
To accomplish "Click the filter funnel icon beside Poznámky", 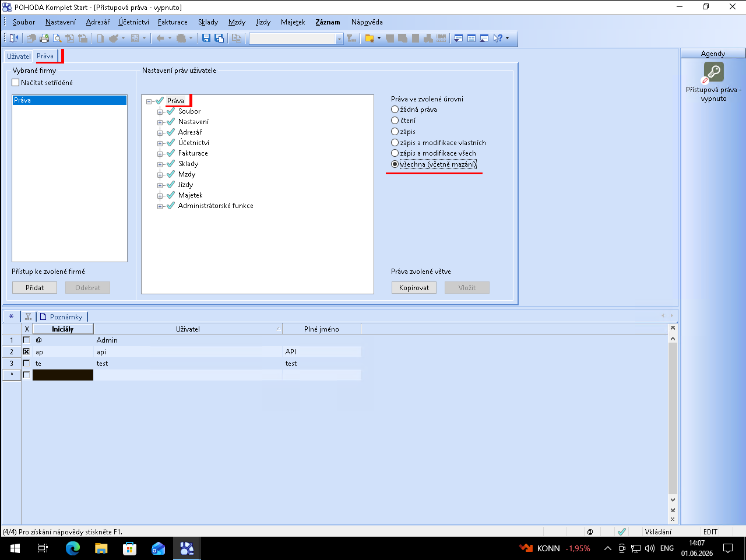I will 28,316.
